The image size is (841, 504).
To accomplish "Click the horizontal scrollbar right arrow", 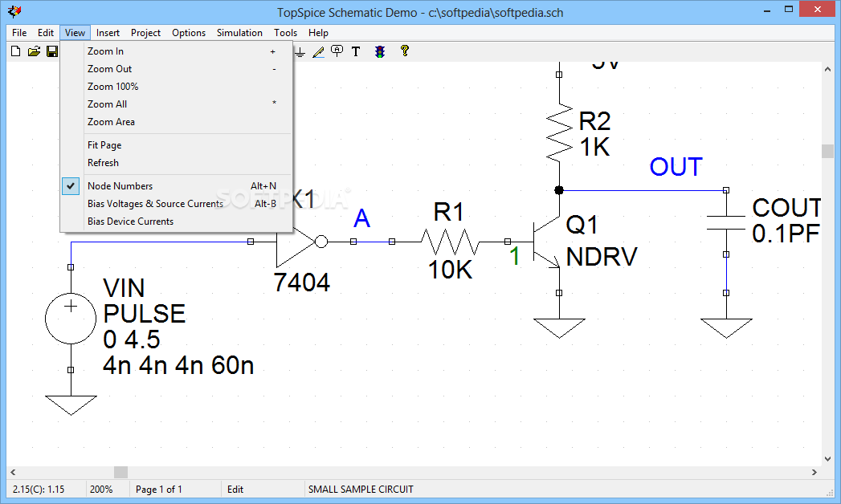I will click(x=814, y=473).
